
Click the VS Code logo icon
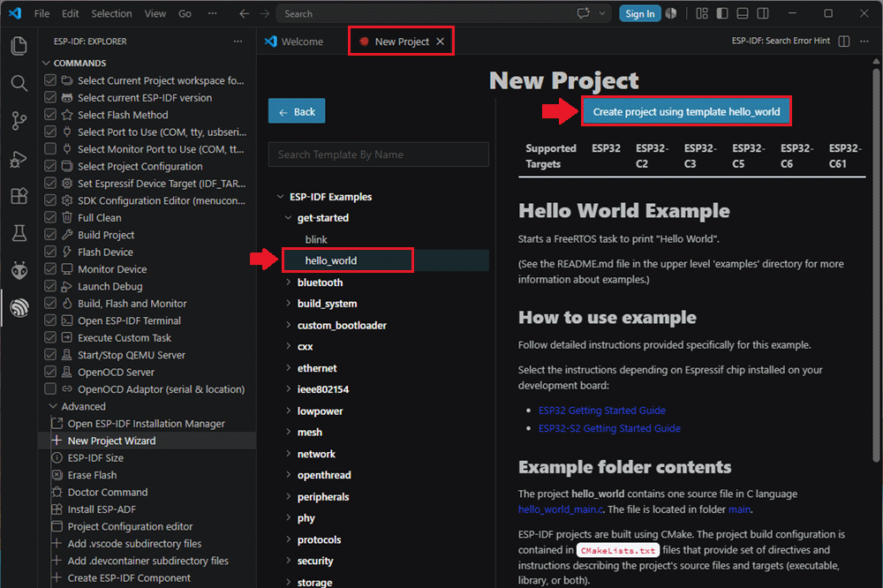pos(15,13)
